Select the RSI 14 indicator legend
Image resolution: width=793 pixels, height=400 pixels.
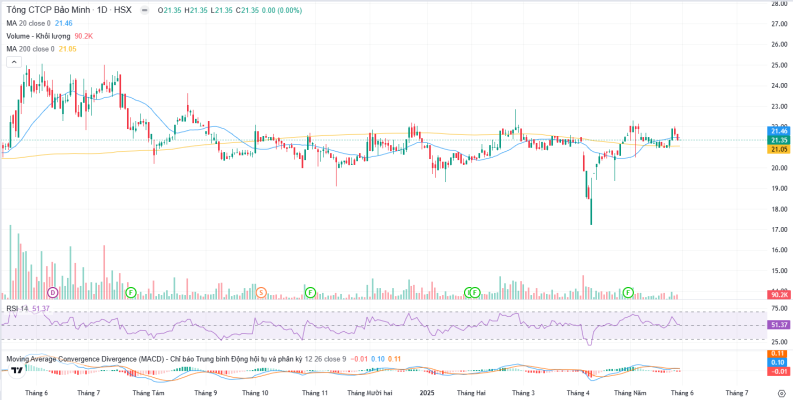click(18, 308)
